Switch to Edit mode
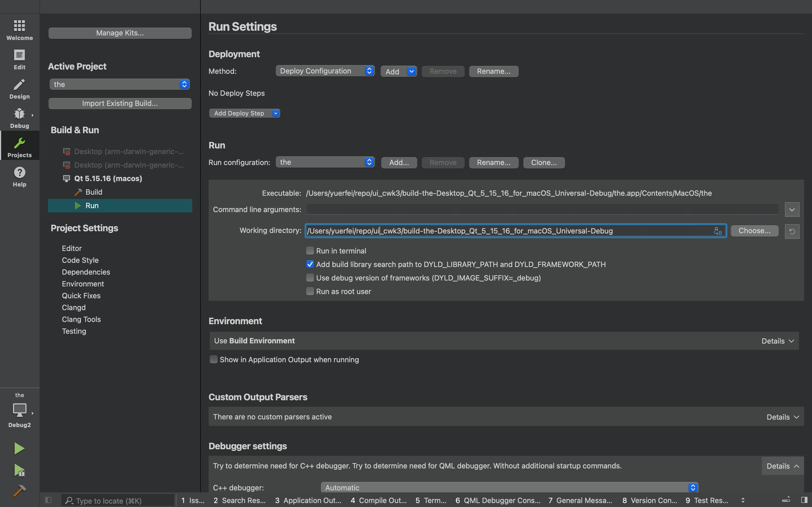Image resolution: width=812 pixels, height=507 pixels. tap(19, 59)
